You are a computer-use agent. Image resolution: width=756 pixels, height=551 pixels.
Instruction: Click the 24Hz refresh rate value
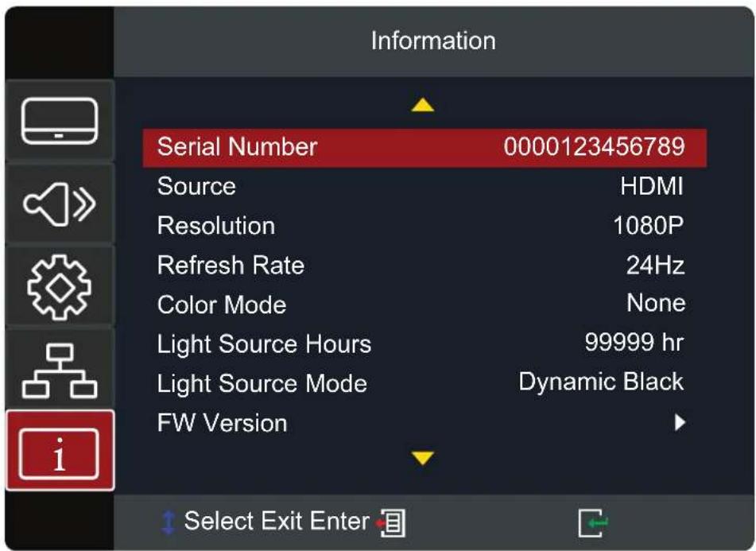click(x=655, y=265)
